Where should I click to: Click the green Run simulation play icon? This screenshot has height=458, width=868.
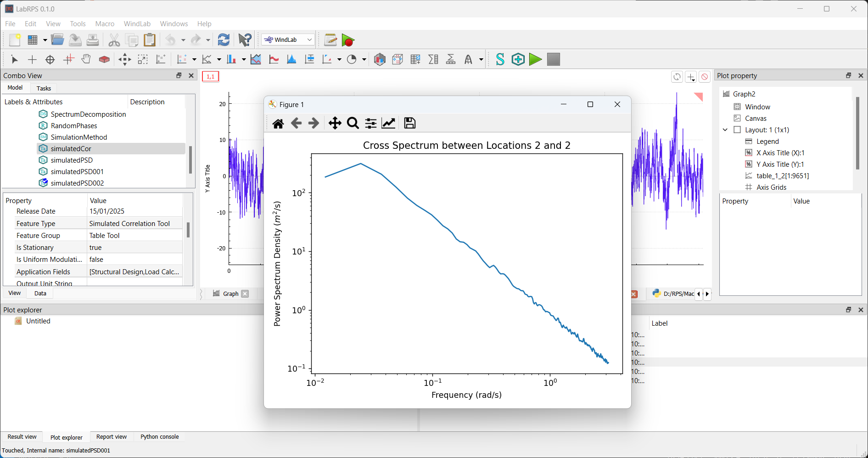(535, 59)
